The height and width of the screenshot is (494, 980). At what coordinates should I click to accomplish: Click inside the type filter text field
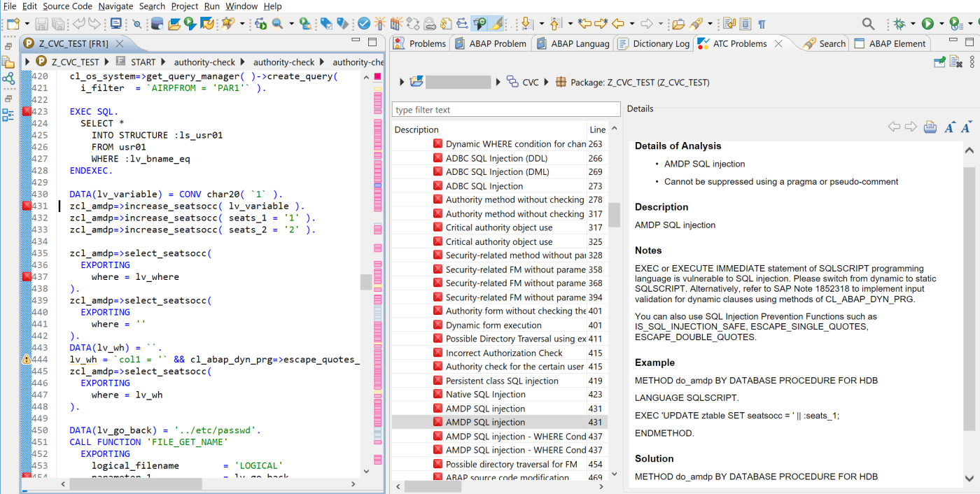point(505,109)
